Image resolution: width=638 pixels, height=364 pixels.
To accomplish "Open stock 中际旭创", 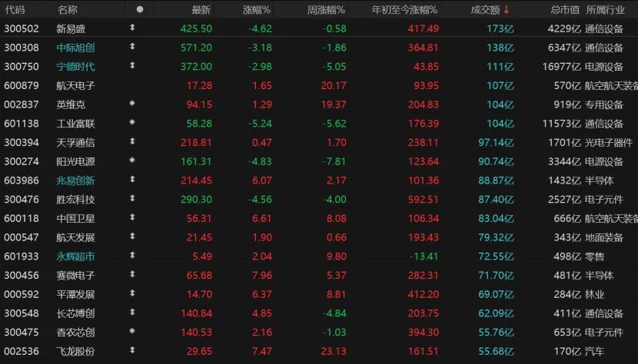I will coord(75,48).
